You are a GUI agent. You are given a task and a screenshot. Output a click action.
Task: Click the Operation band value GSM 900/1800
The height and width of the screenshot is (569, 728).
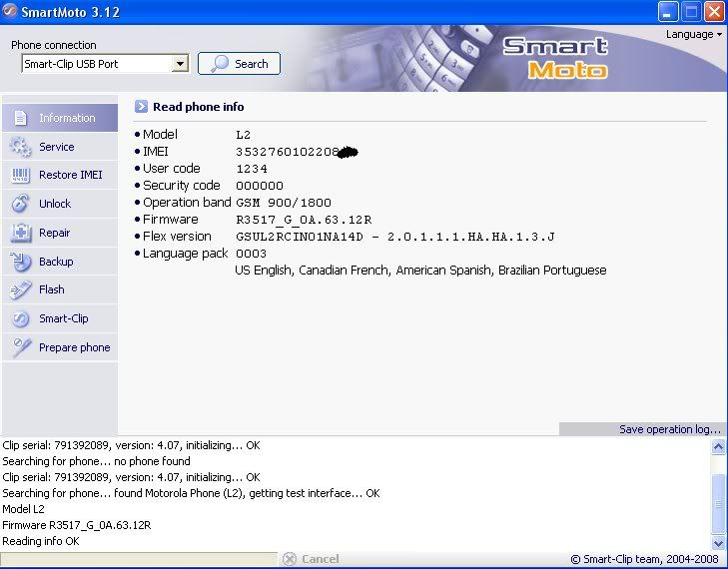[x=284, y=203]
